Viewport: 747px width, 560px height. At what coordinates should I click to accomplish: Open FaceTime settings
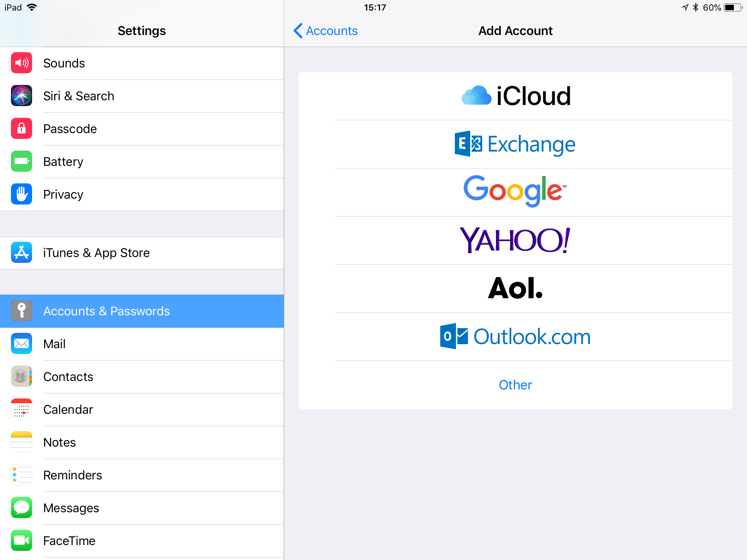pyautogui.click(x=142, y=541)
